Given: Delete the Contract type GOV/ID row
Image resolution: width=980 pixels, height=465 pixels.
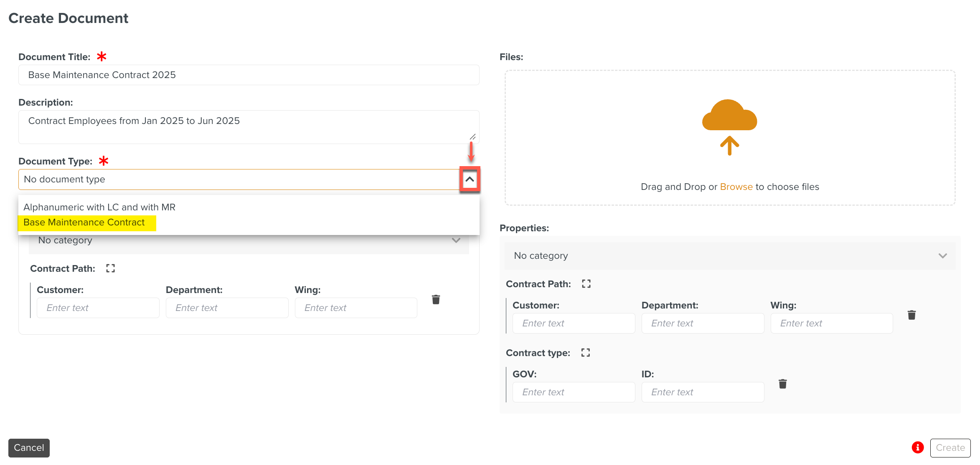Looking at the screenshot, I should point(782,384).
